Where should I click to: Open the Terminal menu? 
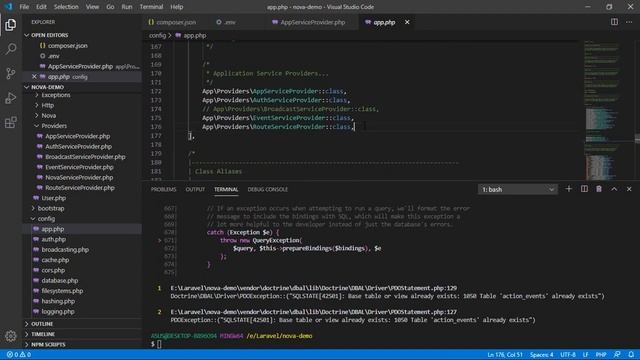(151, 7)
